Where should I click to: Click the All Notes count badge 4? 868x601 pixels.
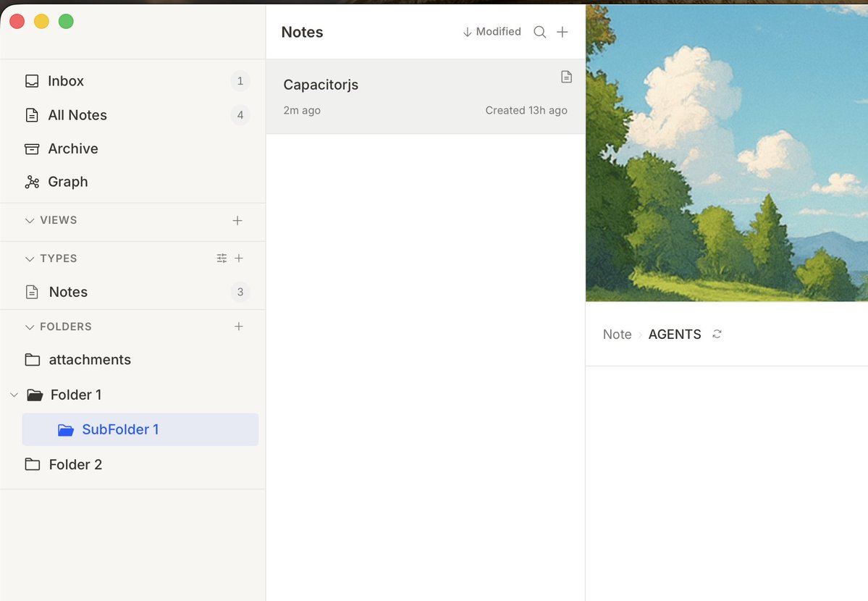(240, 114)
